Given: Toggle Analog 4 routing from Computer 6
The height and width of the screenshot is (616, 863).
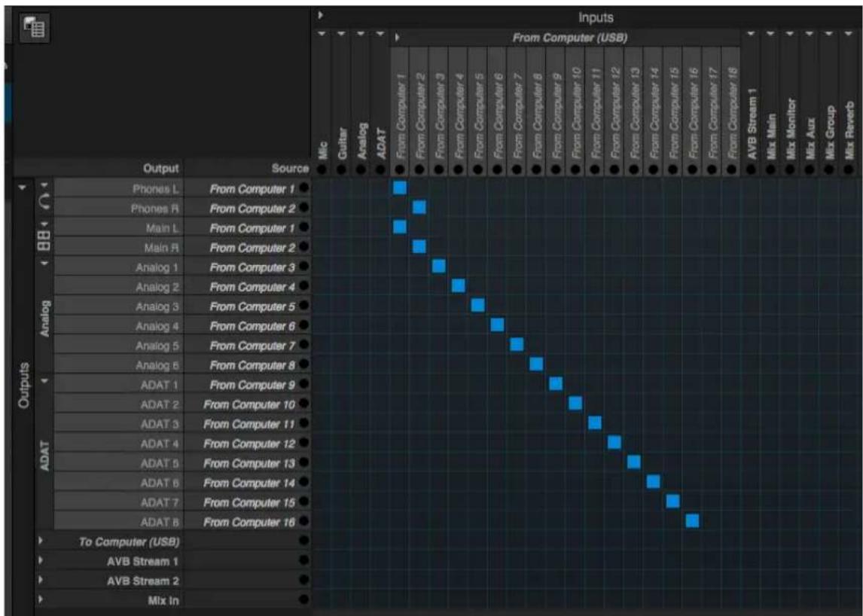Looking at the screenshot, I should [497, 325].
